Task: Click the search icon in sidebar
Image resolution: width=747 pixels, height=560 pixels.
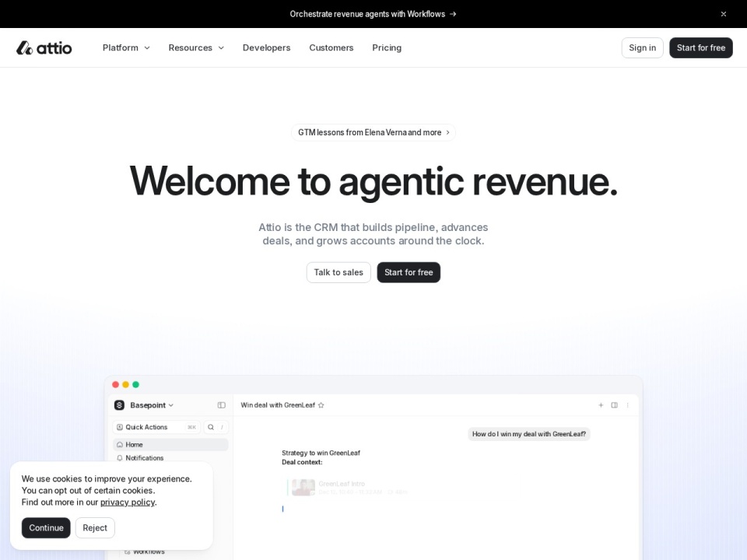Action: (x=211, y=427)
